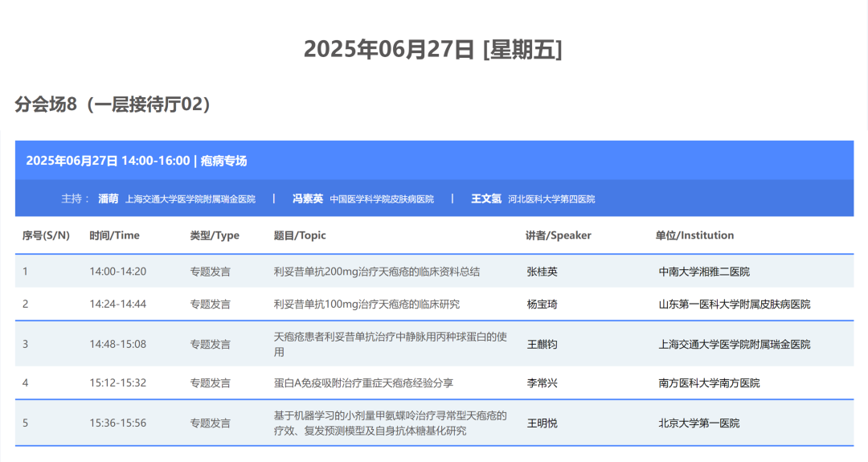868x462 pixels.
Task: Click institution 北京大学第一医院
Action: point(699,423)
